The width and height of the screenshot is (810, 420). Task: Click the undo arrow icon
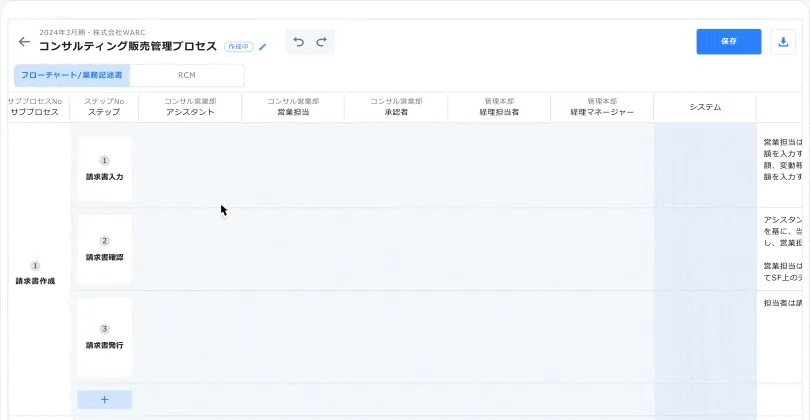click(298, 42)
